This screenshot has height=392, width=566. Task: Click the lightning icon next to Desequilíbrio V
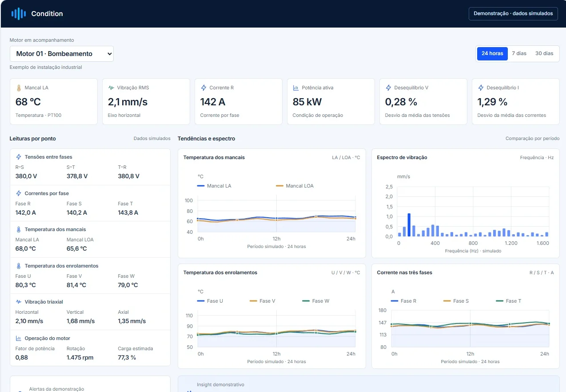[388, 88]
